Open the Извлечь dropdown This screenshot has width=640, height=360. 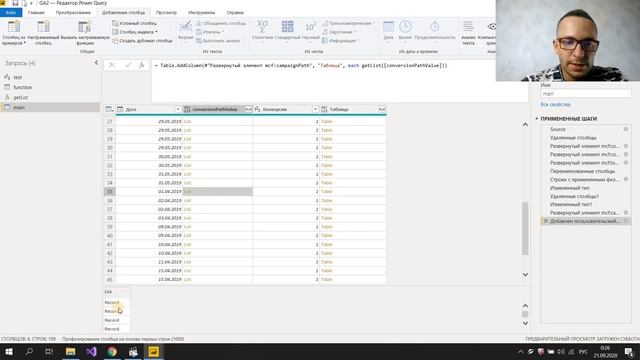coord(210,32)
